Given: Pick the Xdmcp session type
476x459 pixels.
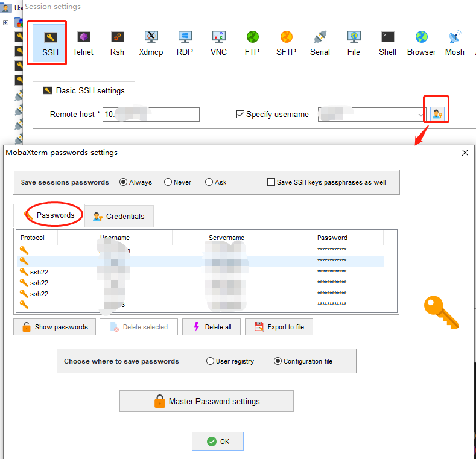Looking at the screenshot, I should 151,43.
